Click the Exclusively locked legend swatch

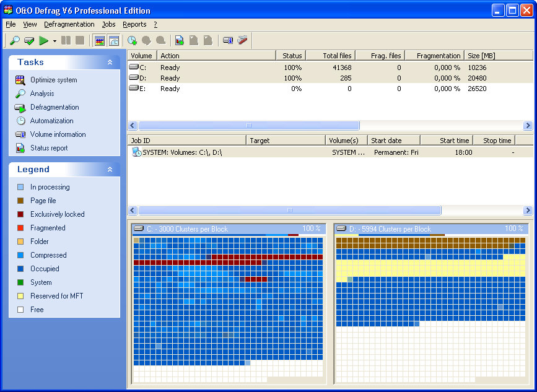20,214
